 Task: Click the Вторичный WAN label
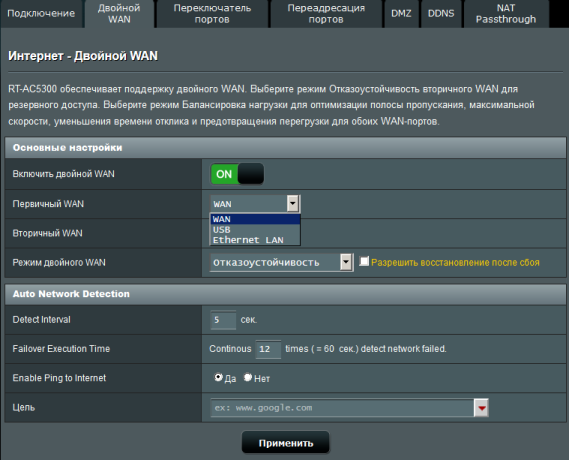coord(48,233)
